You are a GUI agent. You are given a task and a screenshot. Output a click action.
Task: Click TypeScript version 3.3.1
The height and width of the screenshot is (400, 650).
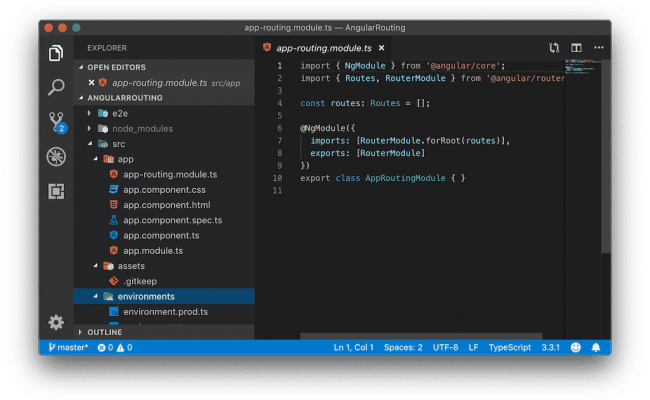tap(551, 347)
